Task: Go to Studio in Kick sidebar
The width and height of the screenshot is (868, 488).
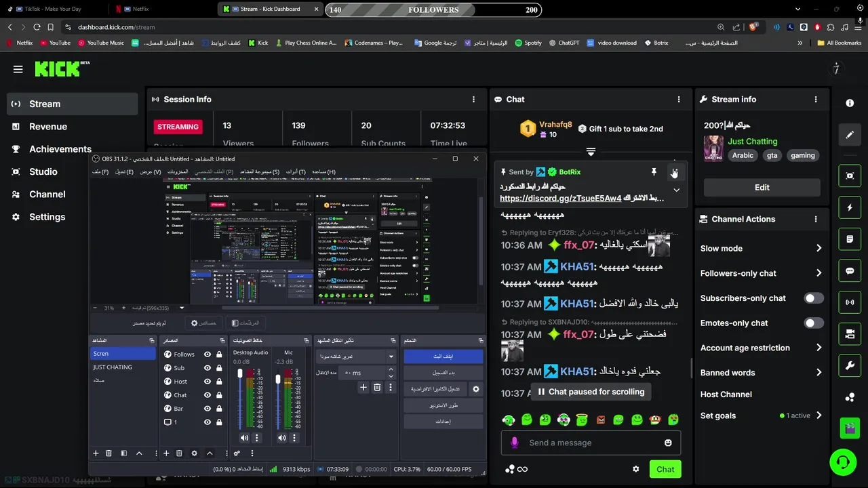Action: (x=43, y=171)
